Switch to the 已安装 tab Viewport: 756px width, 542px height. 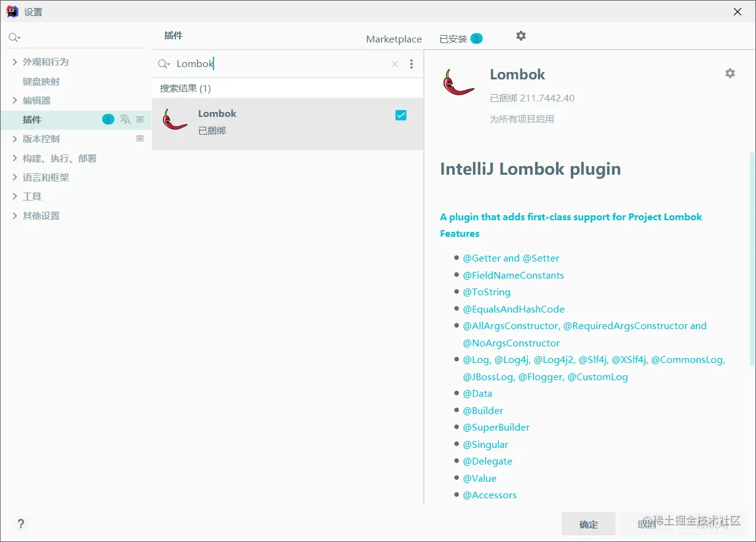[453, 39]
